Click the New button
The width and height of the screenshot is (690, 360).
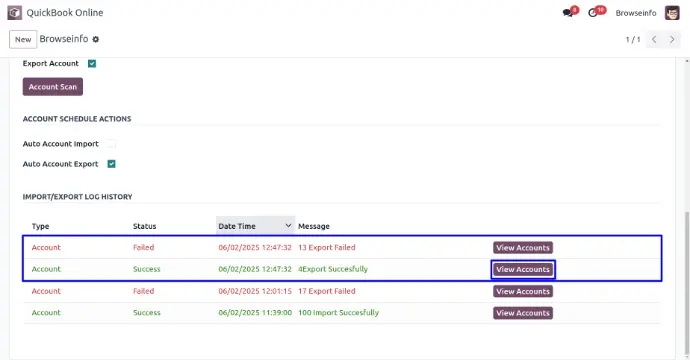coord(23,39)
